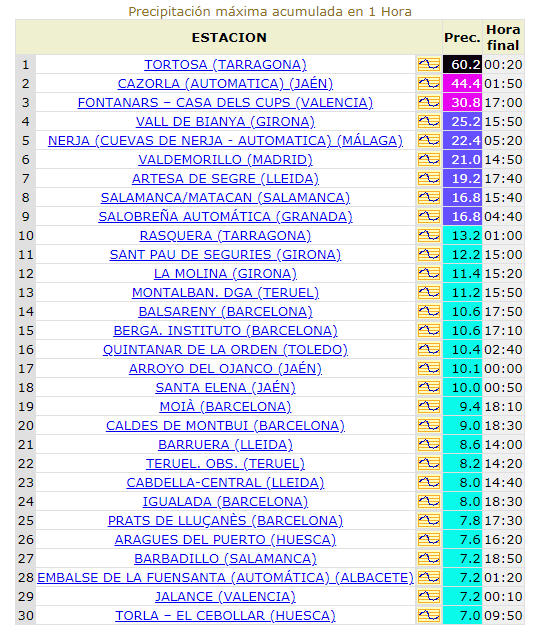Open the graph icon for Salamanca/Matacan
The width and height of the screenshot is (537, 635).
click(428, 198)
